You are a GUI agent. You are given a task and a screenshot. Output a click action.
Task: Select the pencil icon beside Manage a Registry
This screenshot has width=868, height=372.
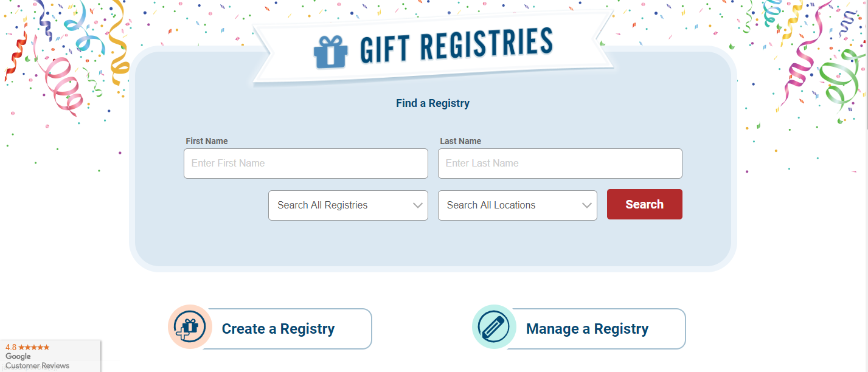(494, 328)
